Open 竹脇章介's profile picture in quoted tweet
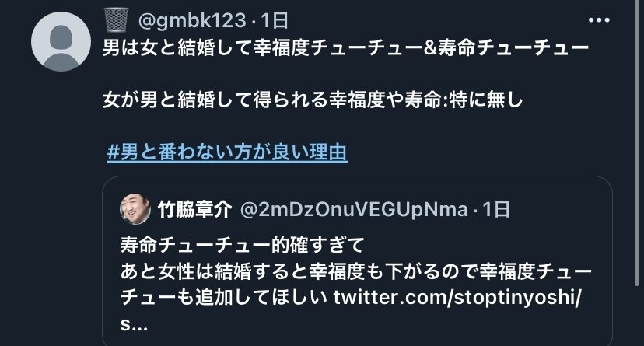This screenshot has height=346, width=644. tap(135, 209)
